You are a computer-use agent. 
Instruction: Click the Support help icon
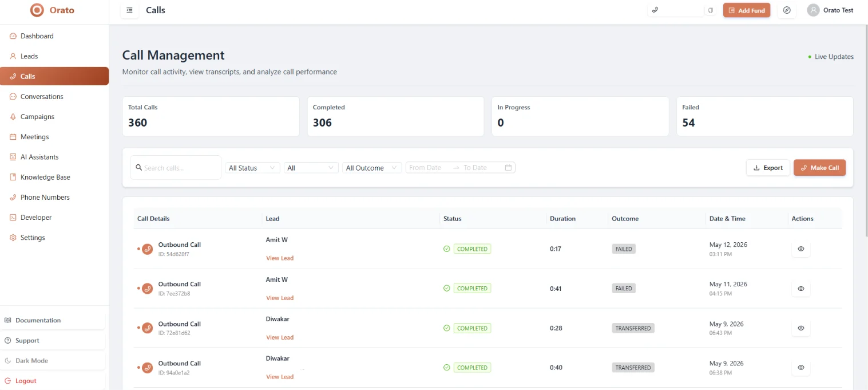point(8,340)
